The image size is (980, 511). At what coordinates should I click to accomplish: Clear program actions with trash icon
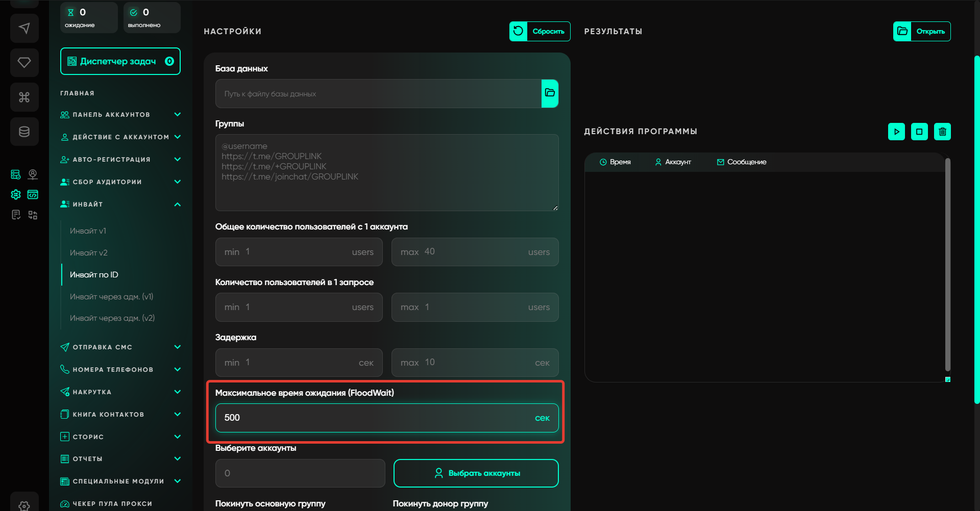942,132
